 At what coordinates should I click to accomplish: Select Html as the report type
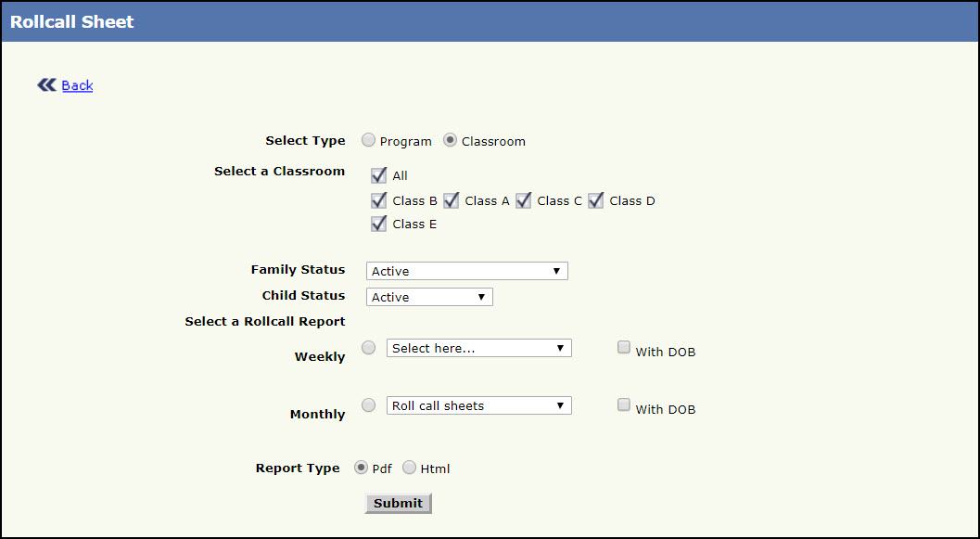(x=409, y=468)
